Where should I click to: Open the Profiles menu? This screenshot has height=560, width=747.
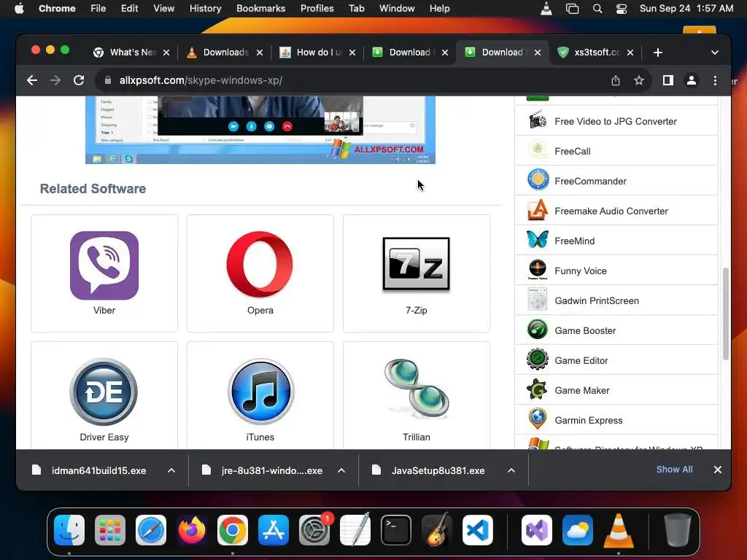[317, 9]
